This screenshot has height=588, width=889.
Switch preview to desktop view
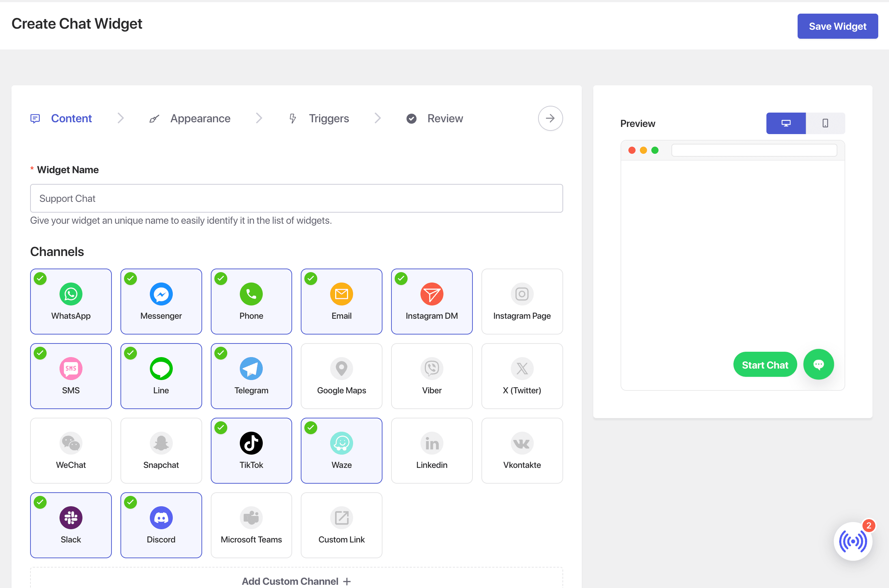[785, 123]
